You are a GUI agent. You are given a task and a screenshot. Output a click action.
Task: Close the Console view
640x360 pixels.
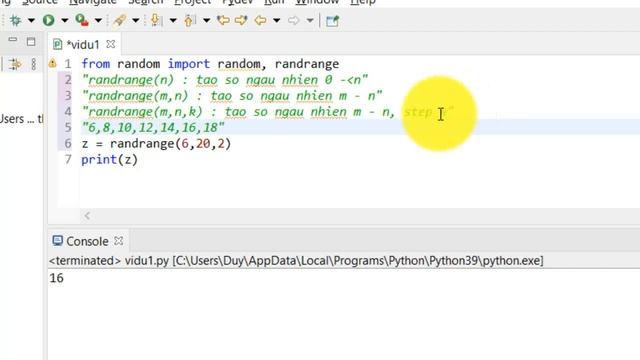click(119, 241)
